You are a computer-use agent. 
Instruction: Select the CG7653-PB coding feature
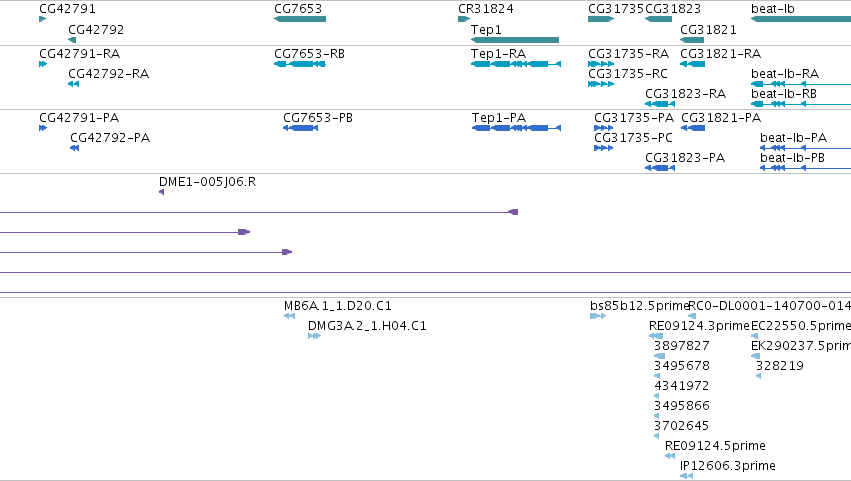click(x=301, y=128)
